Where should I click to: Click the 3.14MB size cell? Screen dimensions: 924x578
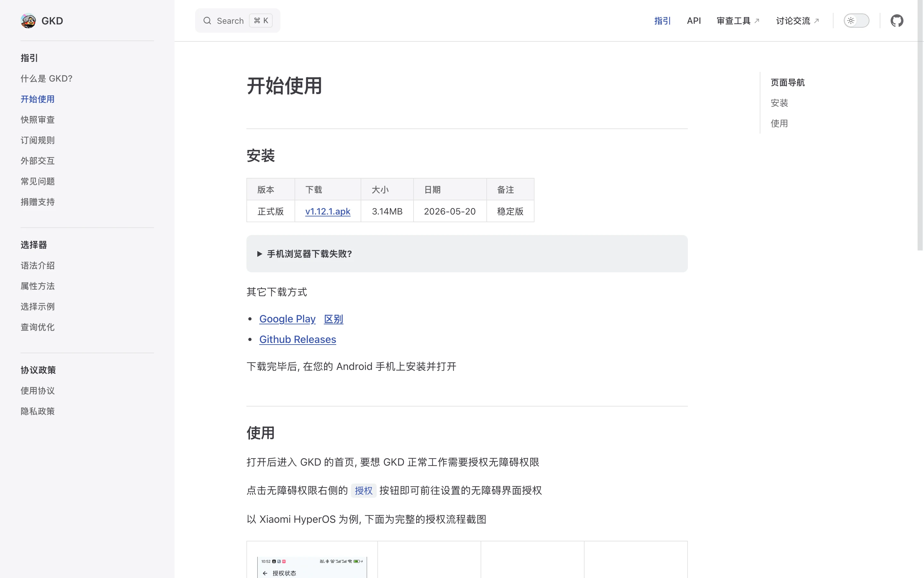click(387, 211)
